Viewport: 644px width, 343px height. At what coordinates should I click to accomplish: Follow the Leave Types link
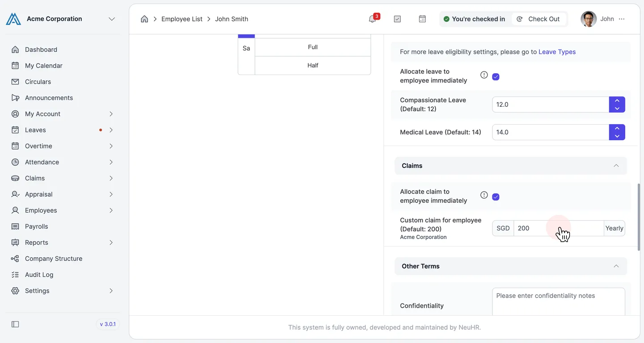click(x=557, y=52)
